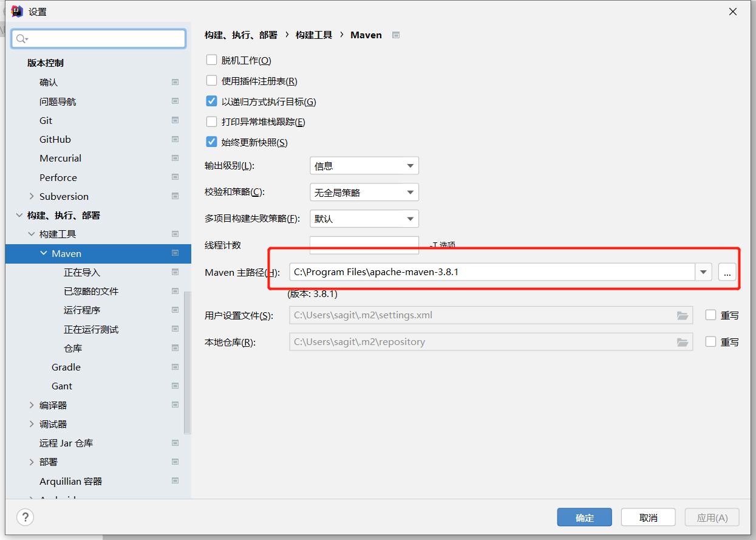Viewport: 756px width, 540px height.
Task: Click the project-level icon beside 问题导航
Action: (175, 101)
